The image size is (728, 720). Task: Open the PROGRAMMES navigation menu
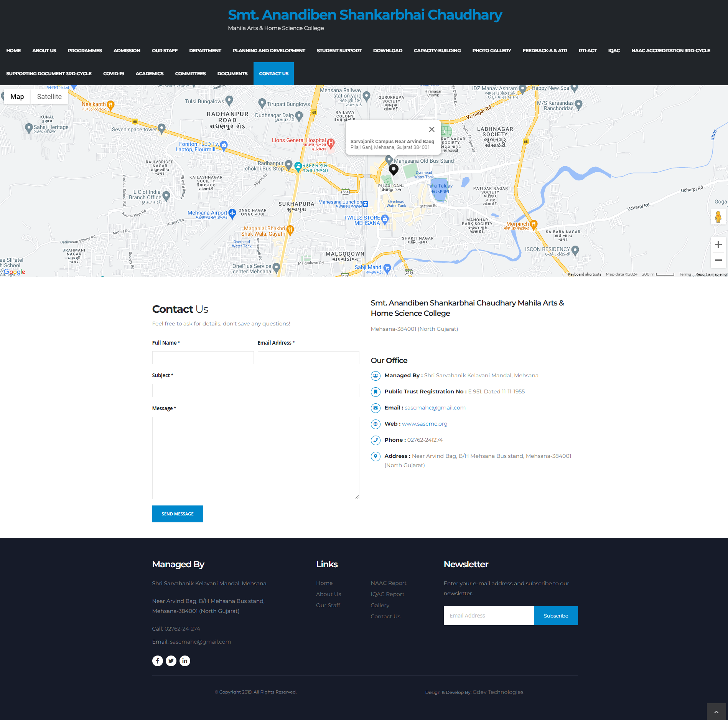[x=85, y=50]
